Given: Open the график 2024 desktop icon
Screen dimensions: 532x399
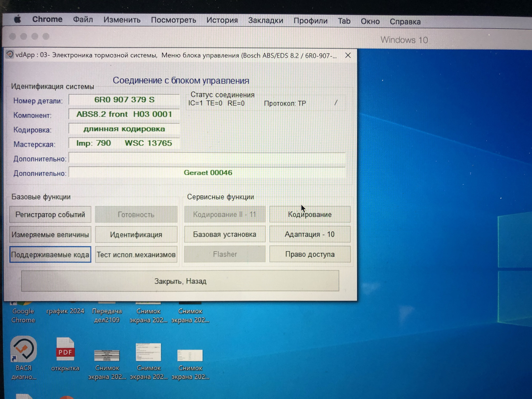Looking at the screenshot, I should [65, 311].
